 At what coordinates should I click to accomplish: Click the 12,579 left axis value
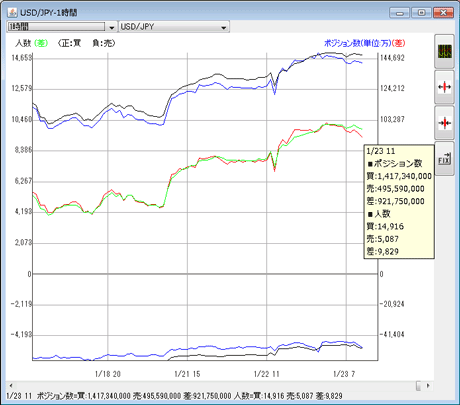tap(22, 88)
